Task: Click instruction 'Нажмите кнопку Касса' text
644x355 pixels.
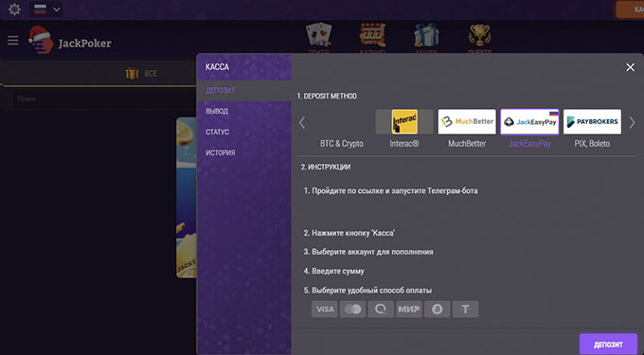Action: click(349, 233)
